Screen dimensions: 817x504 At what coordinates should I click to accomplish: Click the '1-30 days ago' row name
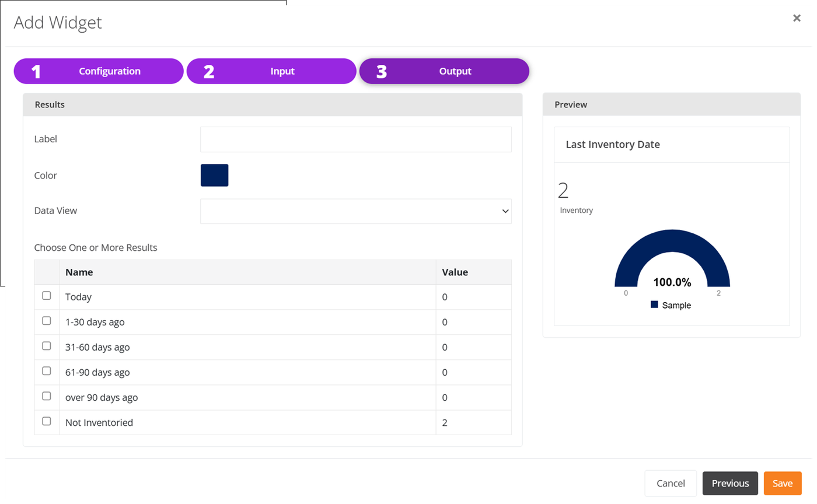tap(95, 322)
